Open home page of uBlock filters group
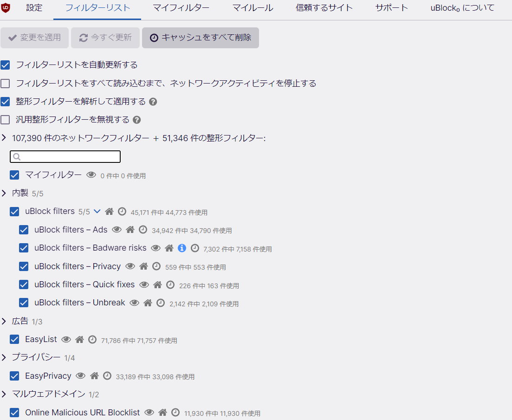 (x=110, y=212)
